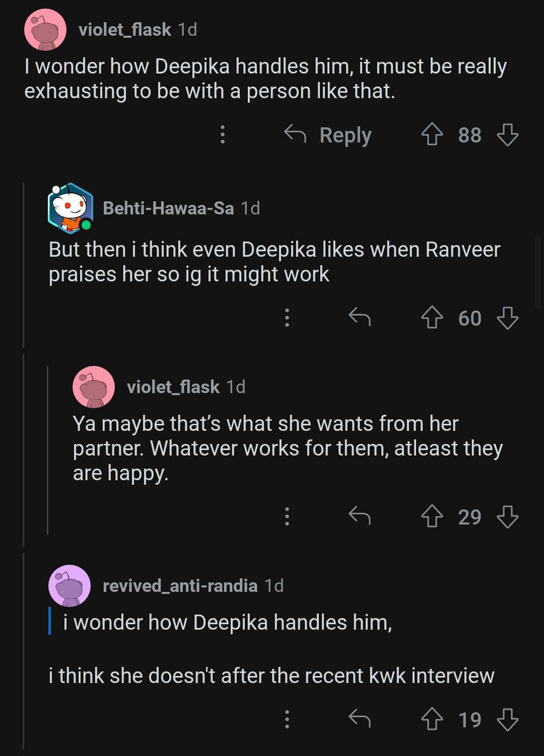Downvote the 'Whatever works for them' reply
The height and width of the screenshot is (756, 544).
(x=507, y=517)
